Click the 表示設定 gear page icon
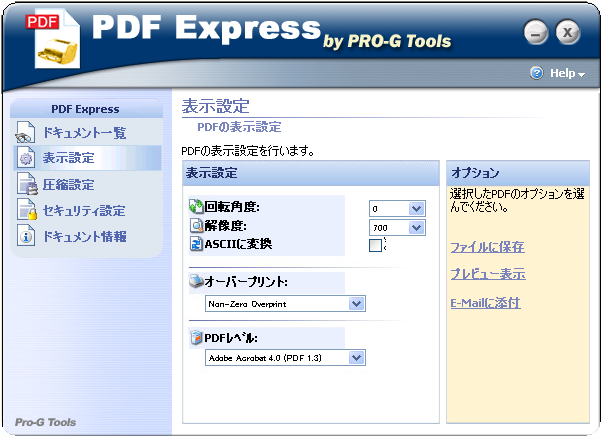 [26, 158]
